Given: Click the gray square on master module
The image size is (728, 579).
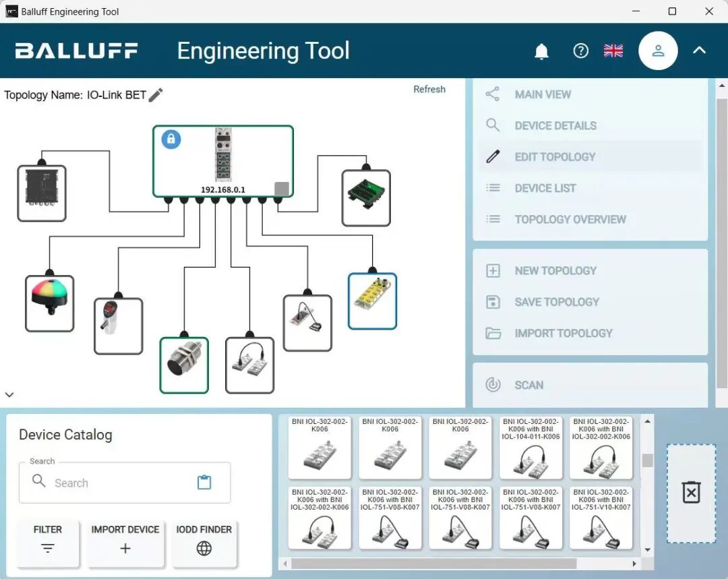Looking at the screenshot, I should tap(281, 189).
